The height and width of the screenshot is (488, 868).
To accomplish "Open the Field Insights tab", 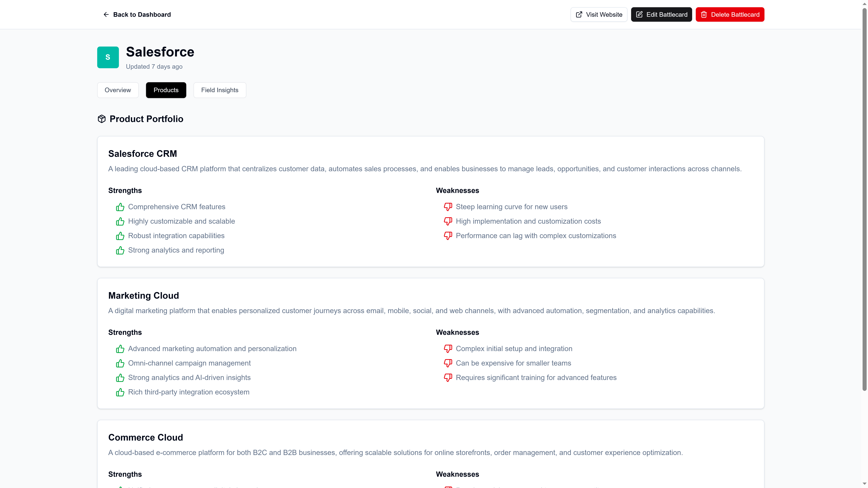I will (220, 90).
